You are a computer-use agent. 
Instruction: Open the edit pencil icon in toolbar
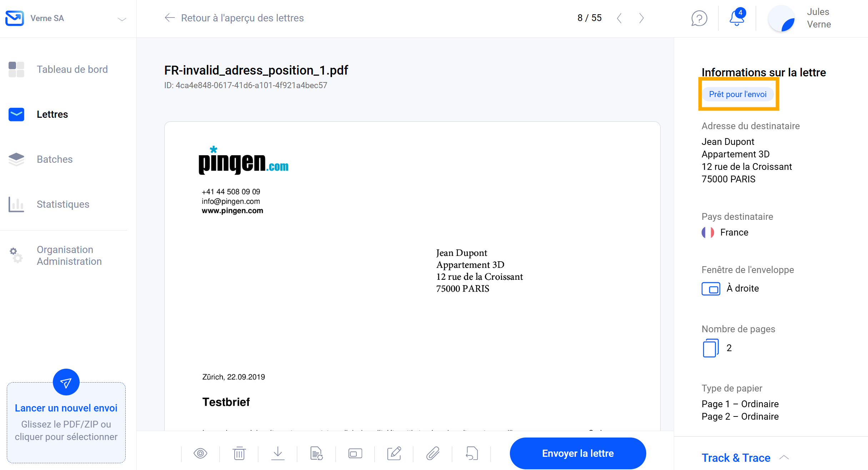[x=394, y=453]
